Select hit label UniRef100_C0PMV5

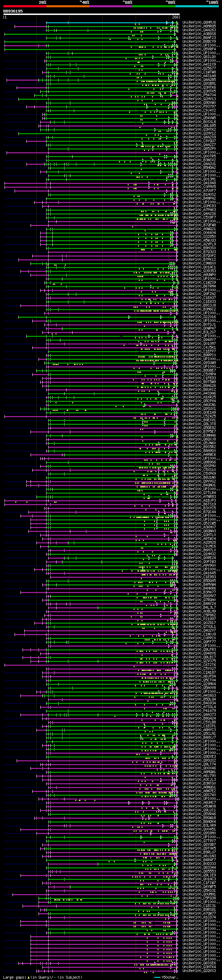coord(199,187)
